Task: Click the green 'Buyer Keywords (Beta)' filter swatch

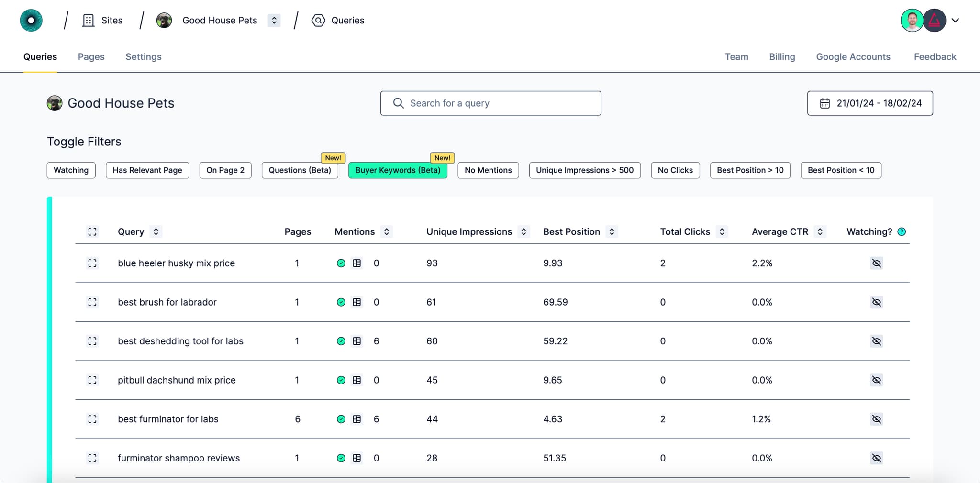Action: click(x=398, y=170)
